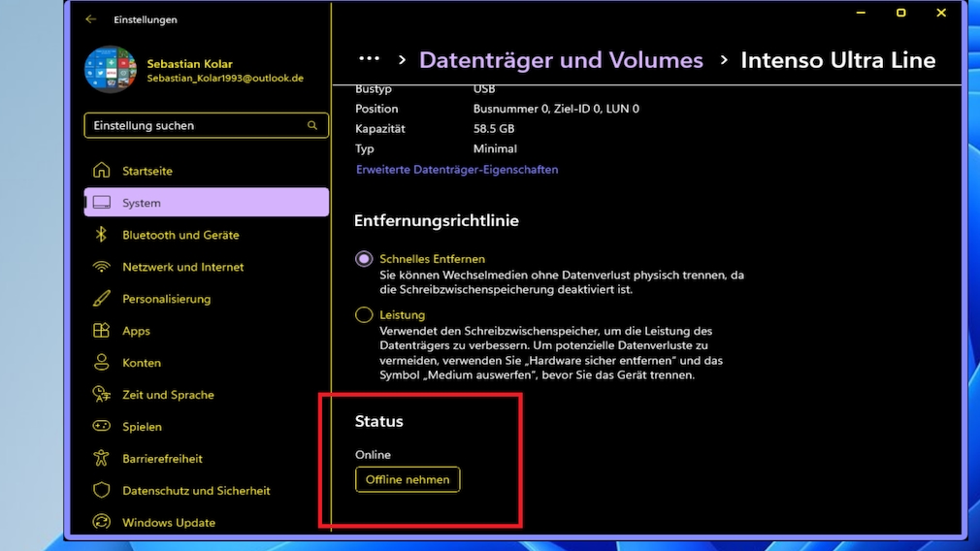
Task: Open Personalisierung settings
Action: pos(207,299)
